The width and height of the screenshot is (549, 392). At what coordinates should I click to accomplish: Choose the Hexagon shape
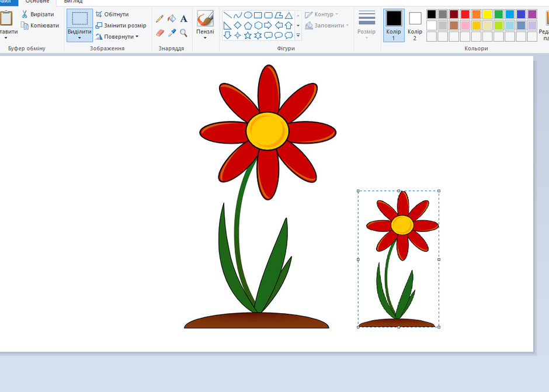pyautogui.click(x=258, y=25)
